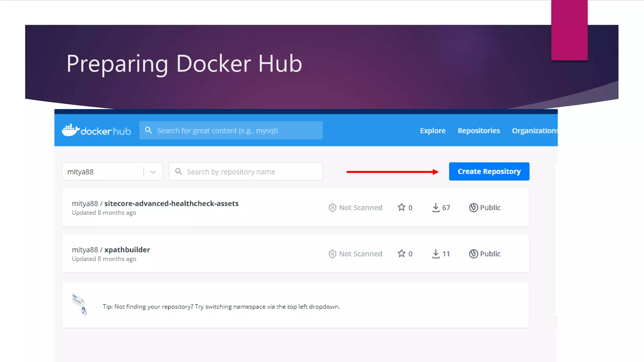This screenshot has height=362, width=644.
Task: Click the Not Scanned shield icon for xpathbuilder
Action: (332, 254)
